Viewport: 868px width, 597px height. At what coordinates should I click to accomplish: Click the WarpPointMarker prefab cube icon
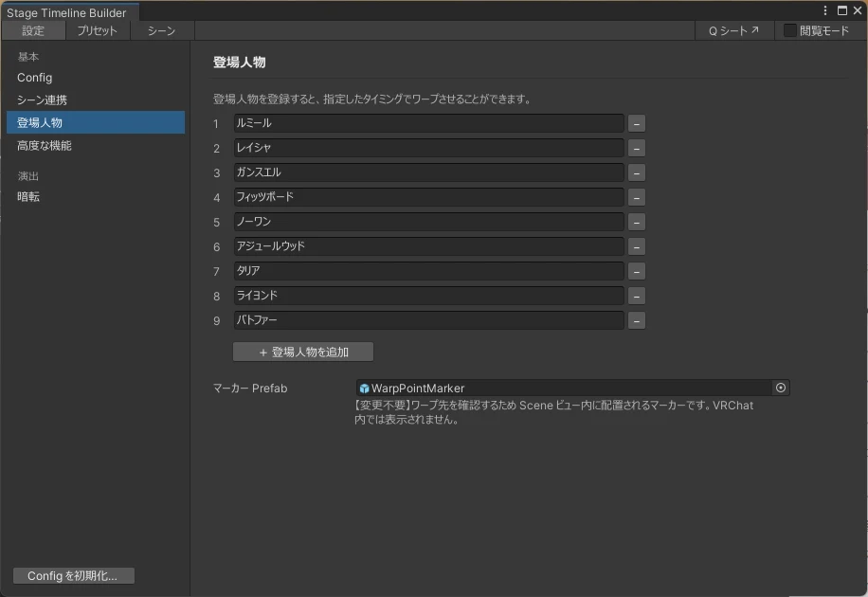(x=364, y=389)
